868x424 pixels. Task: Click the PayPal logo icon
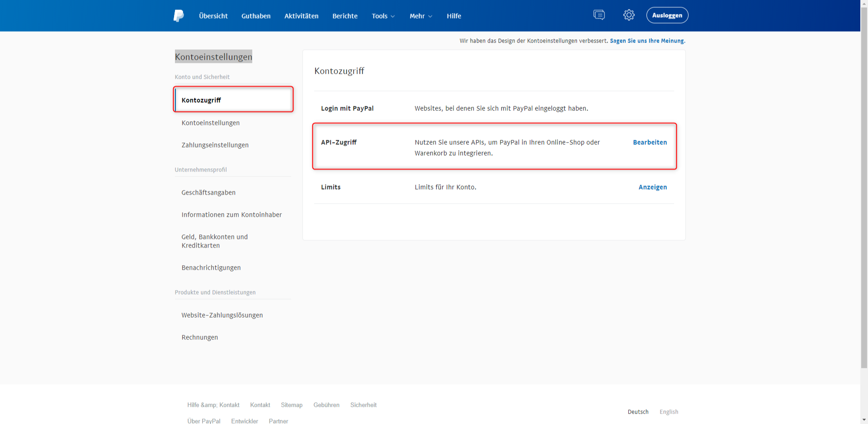coord(179,16)
